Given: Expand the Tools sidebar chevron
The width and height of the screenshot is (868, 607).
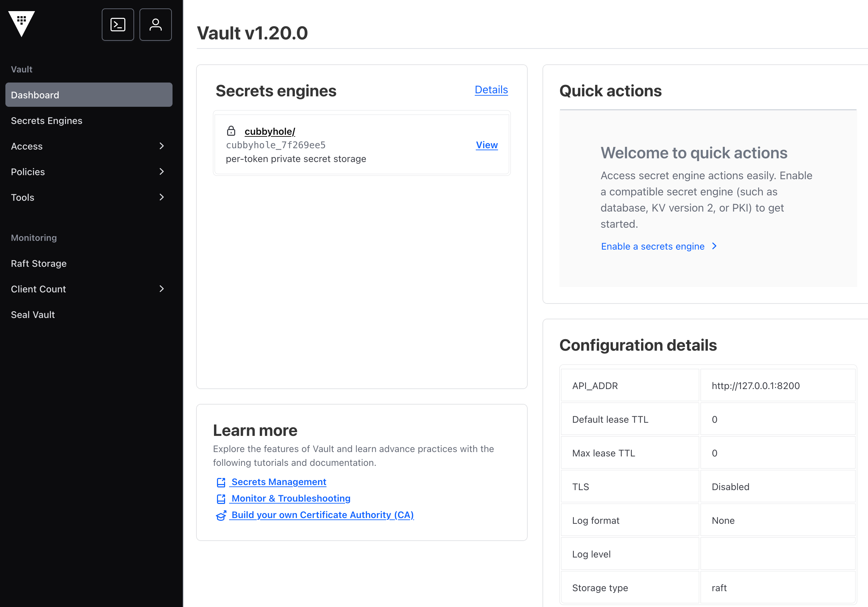Looking at the screenshot, I should [x=161, y=197].
